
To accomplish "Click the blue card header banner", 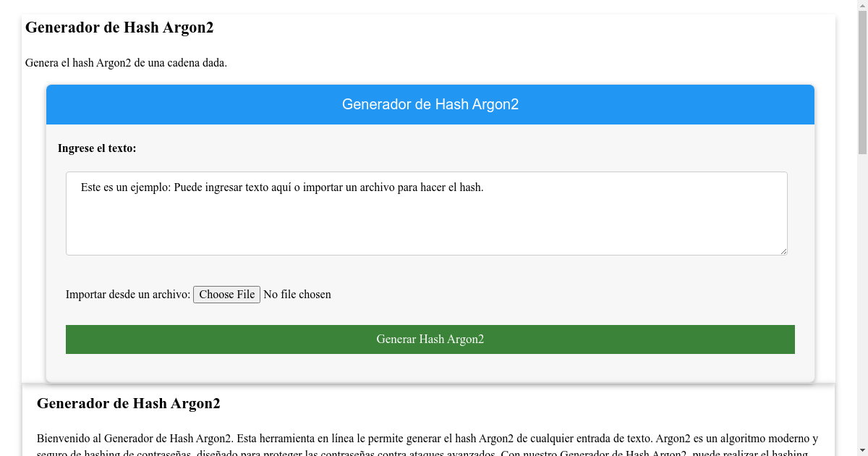I will click(x=430, y=104).
